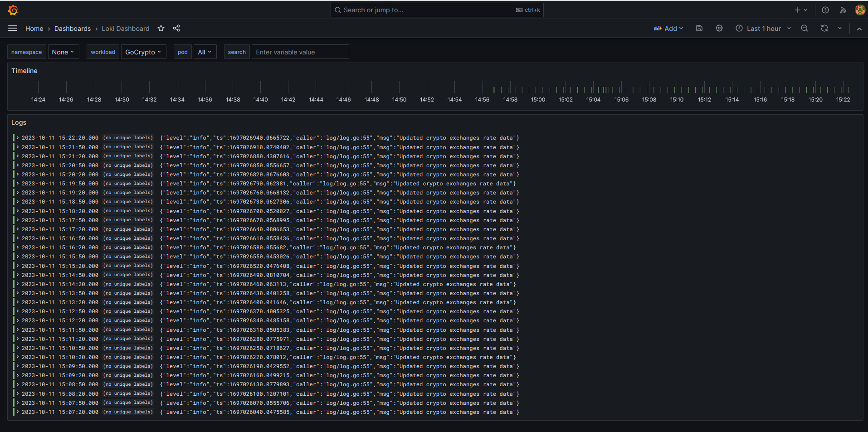Click the search variable label
The image size is (868, 432).
[237, 52]
